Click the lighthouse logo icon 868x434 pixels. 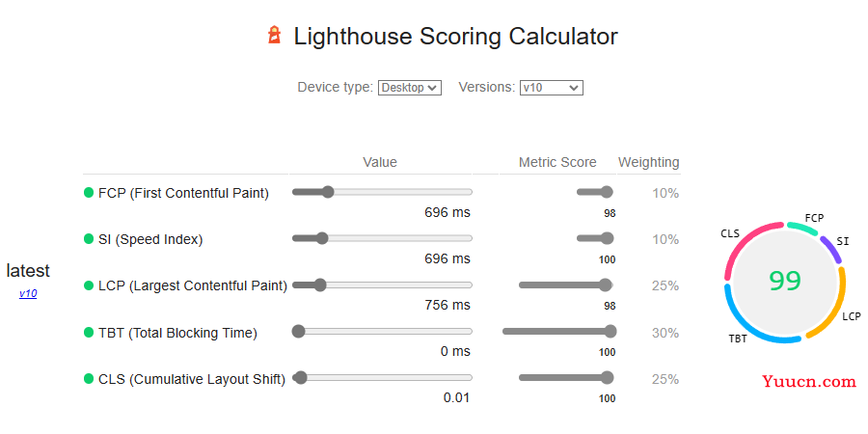274,35
